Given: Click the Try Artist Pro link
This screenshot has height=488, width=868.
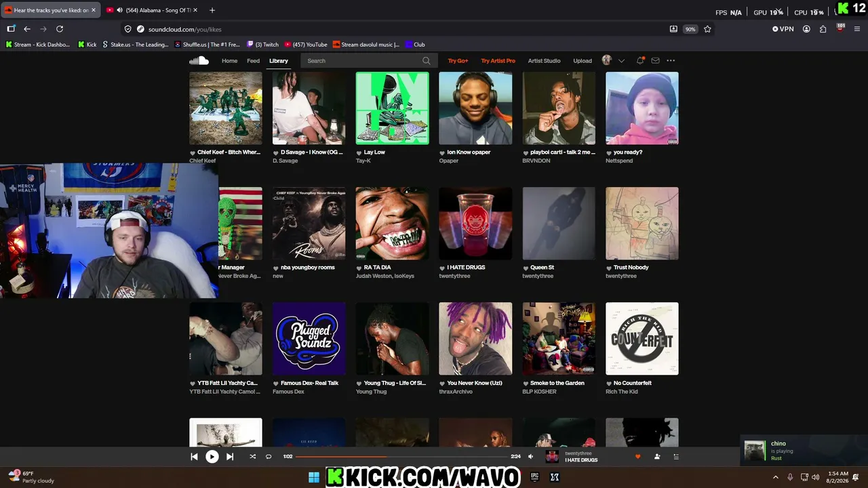Looking at the screenshot, I should pyautogui.click(x=498, y=61).
